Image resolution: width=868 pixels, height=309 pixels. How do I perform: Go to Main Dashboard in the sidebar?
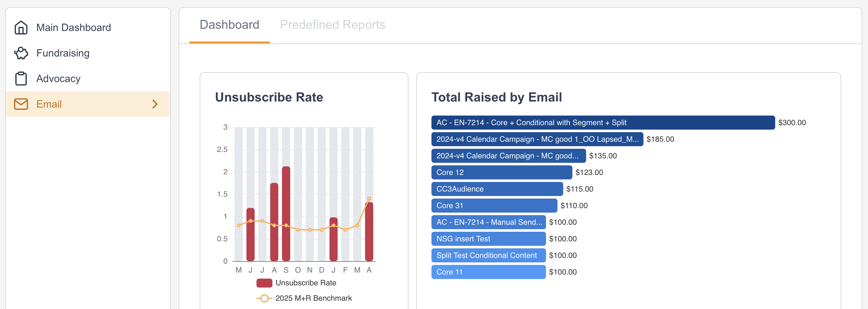[73, 27]
